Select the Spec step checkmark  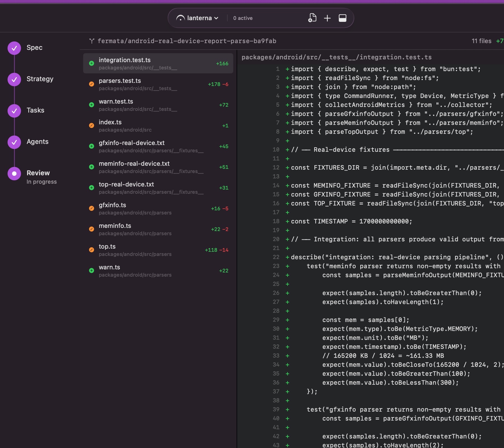point(14,48)
